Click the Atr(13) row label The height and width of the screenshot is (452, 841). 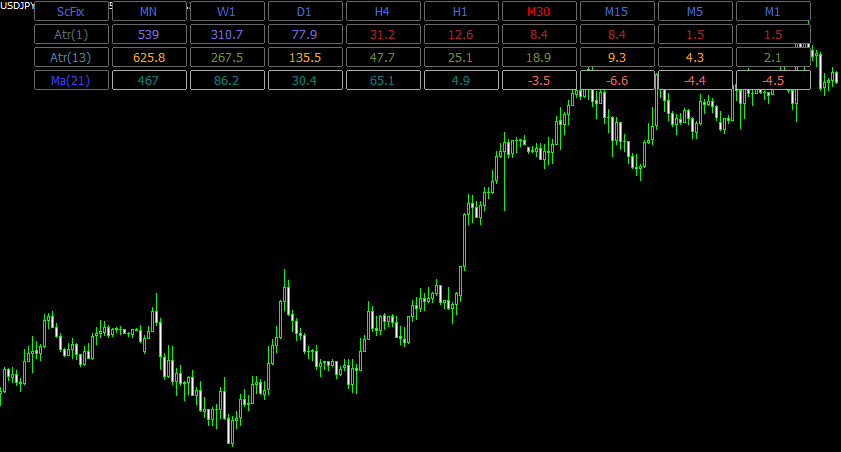(71, 57)
